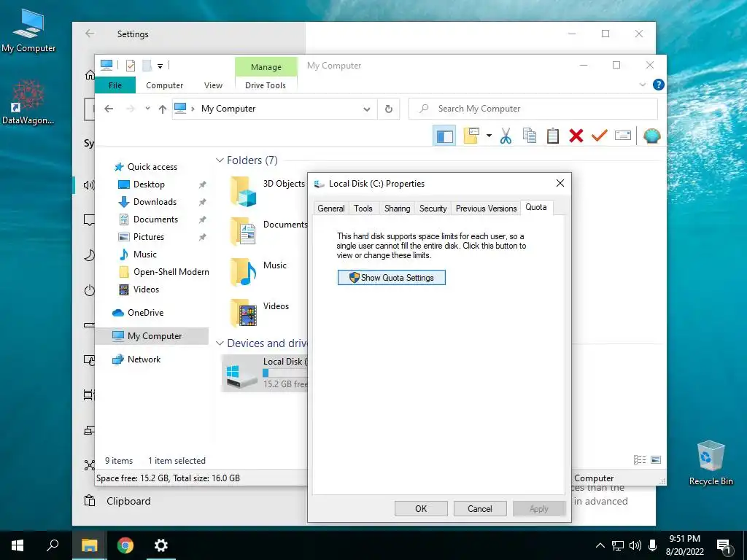Open Chrome from the taskbar
The height and width of the screenshot is (560, 747).
(x=125, y=545)
